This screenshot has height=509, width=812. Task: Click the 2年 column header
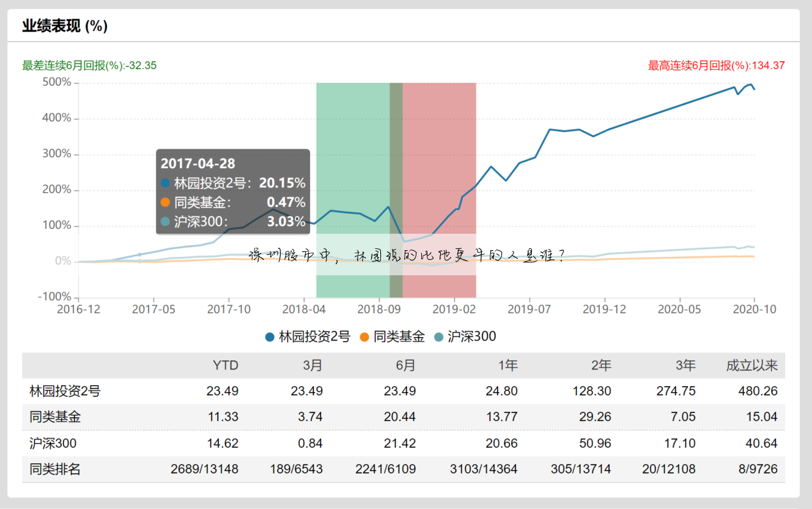click(601, 366)
